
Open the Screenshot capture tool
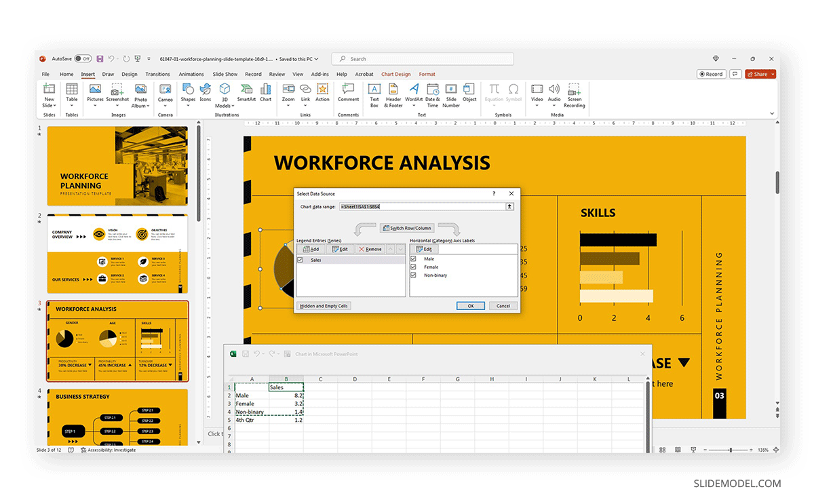117,95
